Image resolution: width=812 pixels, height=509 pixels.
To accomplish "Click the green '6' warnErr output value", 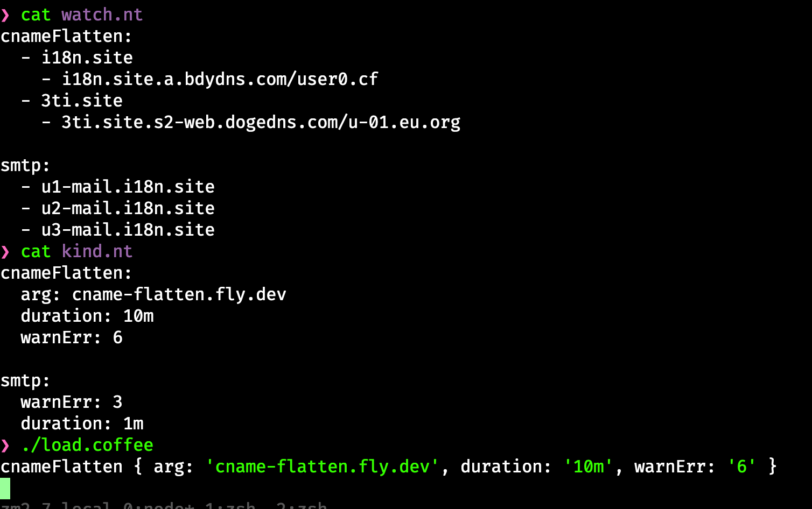I will click(741, 466).
